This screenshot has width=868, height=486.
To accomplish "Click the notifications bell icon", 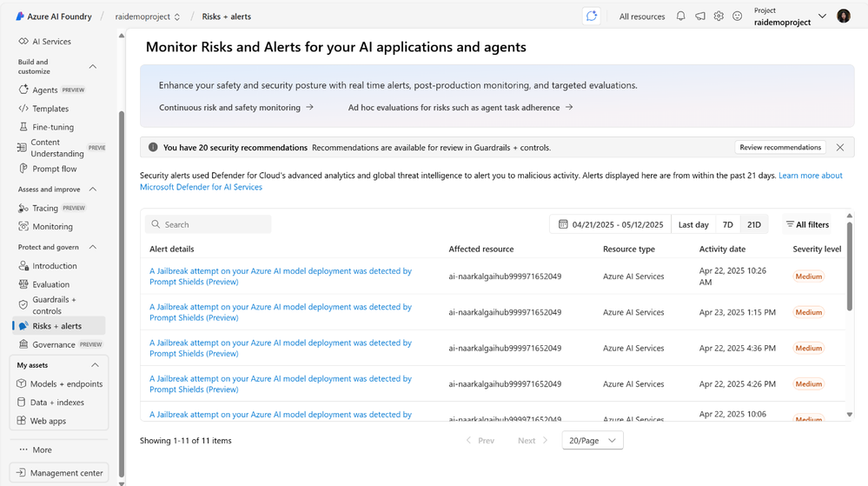I will pos(681,17).
